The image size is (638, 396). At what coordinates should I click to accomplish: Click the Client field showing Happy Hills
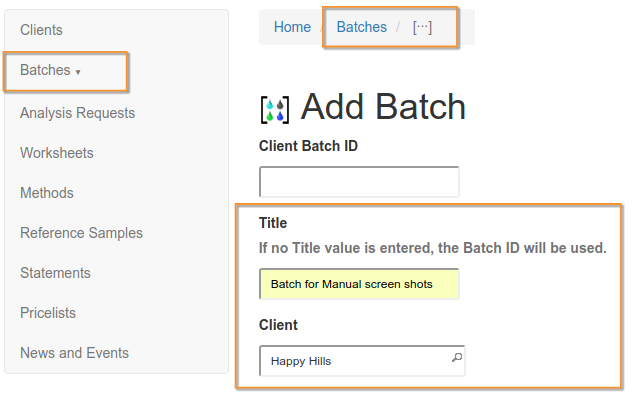click(362, 361)
